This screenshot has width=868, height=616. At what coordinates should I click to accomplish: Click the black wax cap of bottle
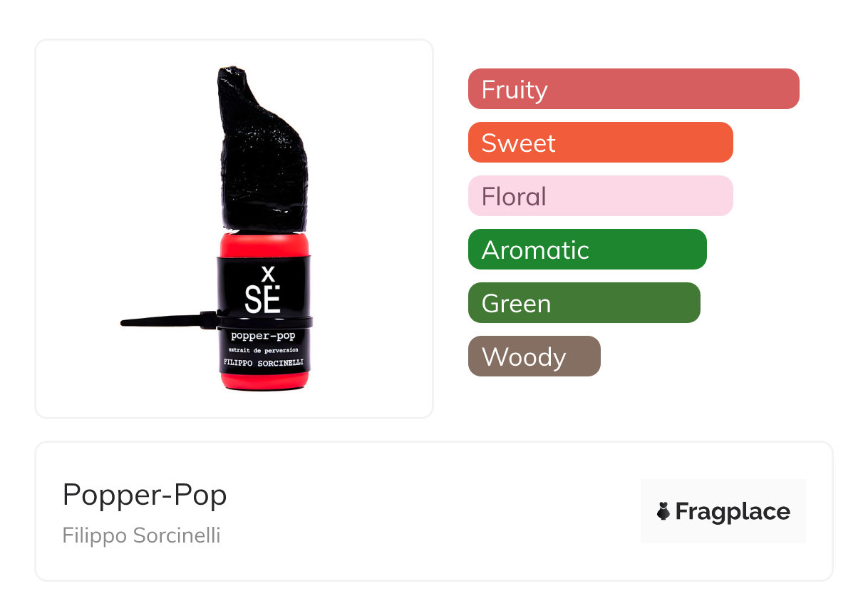click(264, 149)
